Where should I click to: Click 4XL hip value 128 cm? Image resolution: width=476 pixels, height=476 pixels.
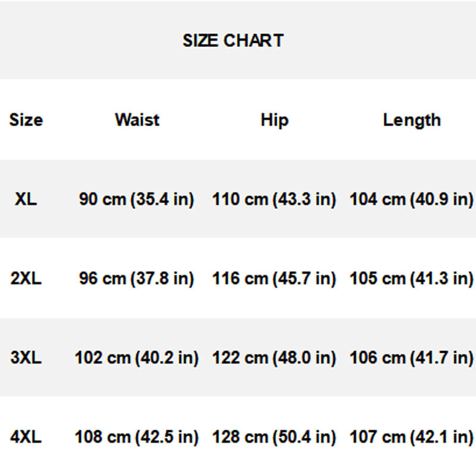pos(274,437)
